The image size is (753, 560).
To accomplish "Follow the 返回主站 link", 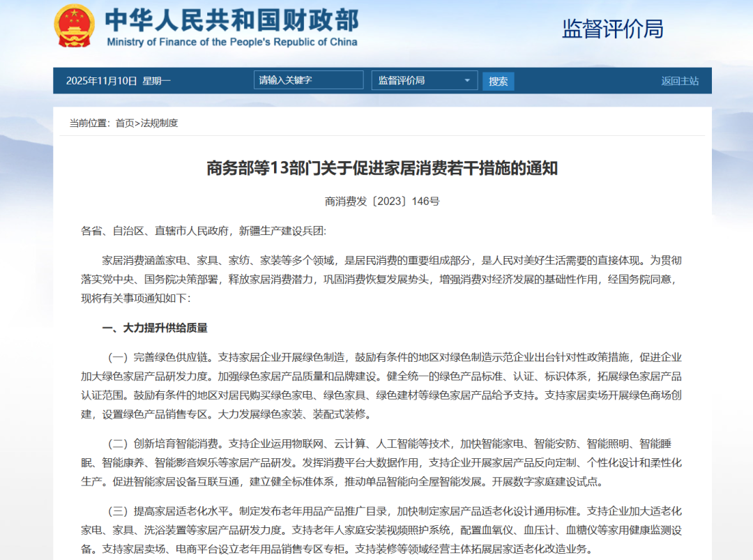I will click(x=680, y=81).
